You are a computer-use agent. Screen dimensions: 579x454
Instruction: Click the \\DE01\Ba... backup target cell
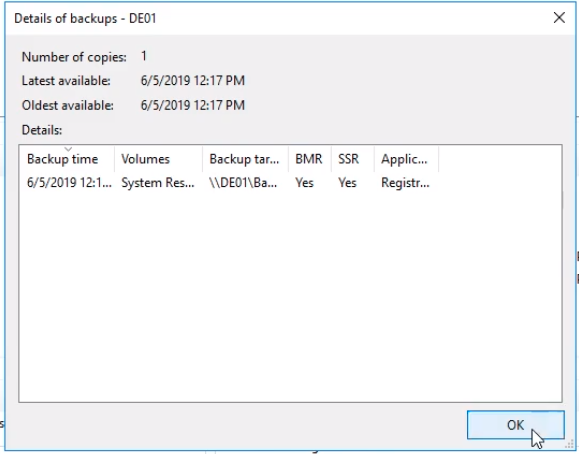click(243, 183)
